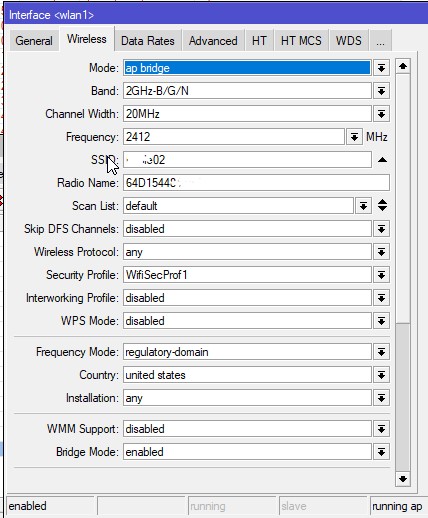Screen dimensions: 428x518
Task: Click the scrollbar down arrow
Action: [x=403, y=479]
